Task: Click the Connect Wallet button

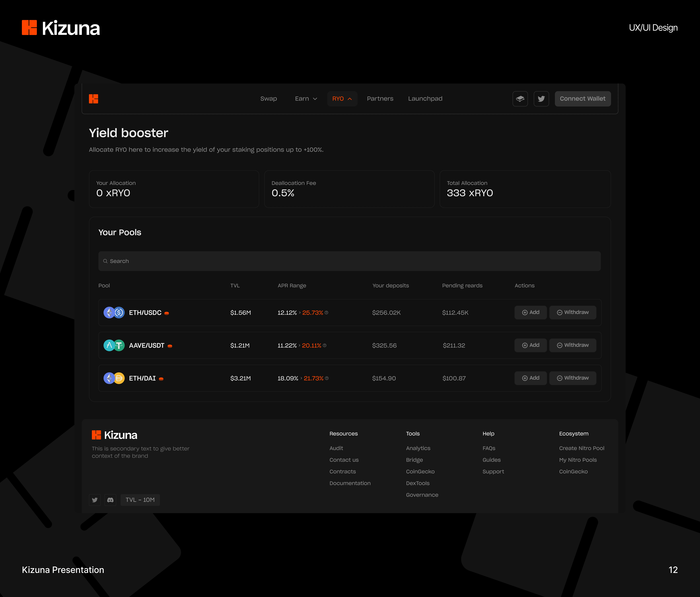Action: 583,99
